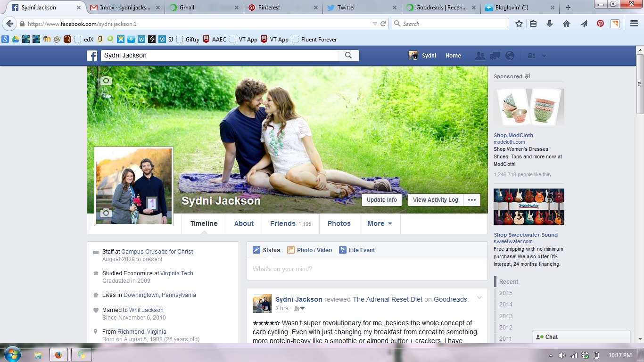Viewport: 644px width, 362px height.
Task: Open the account settings dropdown arrow
Action: [544, 56]
